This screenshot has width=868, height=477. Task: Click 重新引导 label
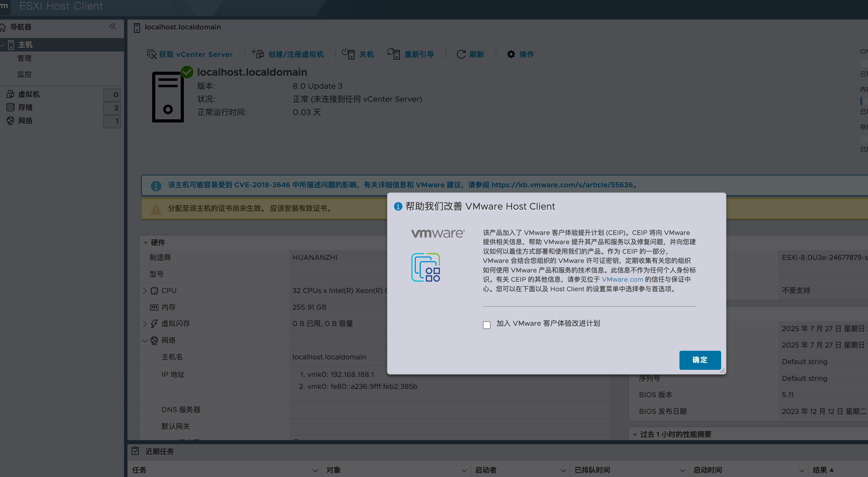[419, 54]
